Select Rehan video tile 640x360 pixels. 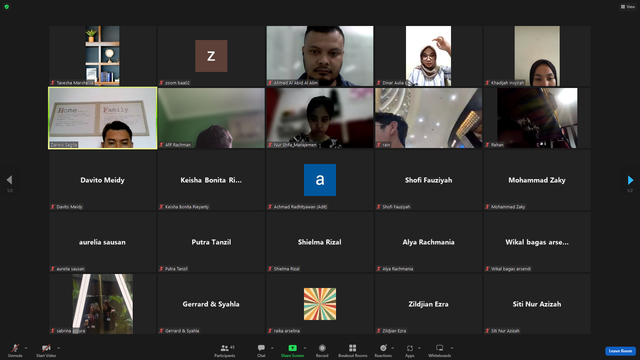537,118
